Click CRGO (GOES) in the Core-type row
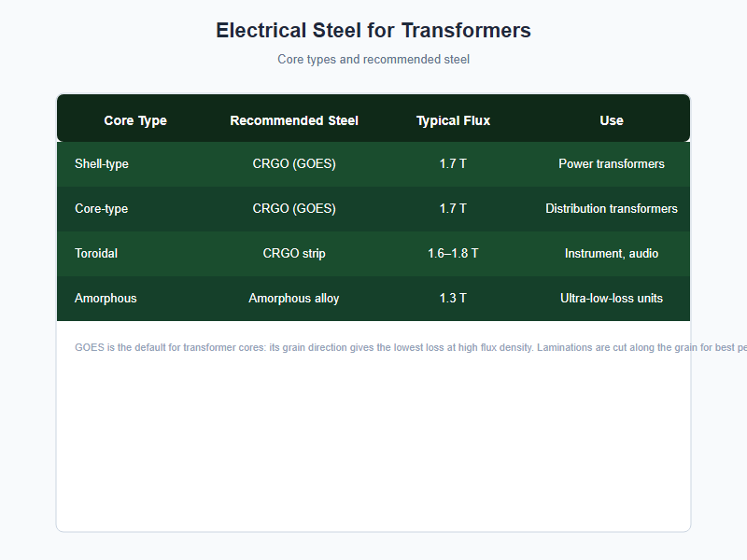This screenshot has width=747, height=560. pos(294,209)
